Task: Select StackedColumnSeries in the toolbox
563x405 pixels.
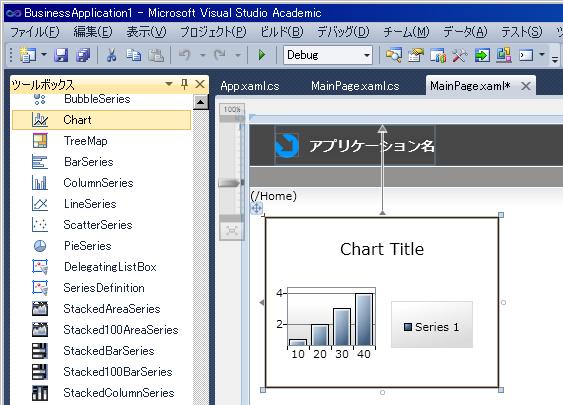Action: click(x=101, y=393)
